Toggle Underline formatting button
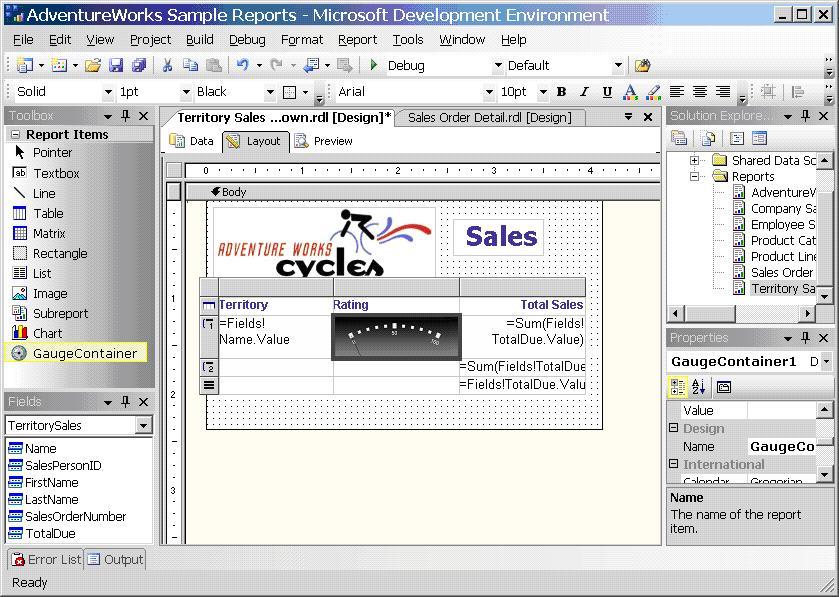 pyautogui.click(x=606, y=92)
